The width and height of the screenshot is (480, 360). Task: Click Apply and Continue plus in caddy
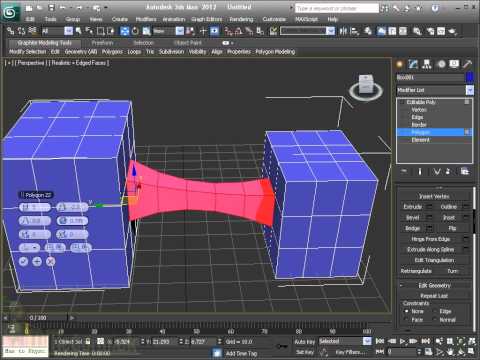[37, 261]
